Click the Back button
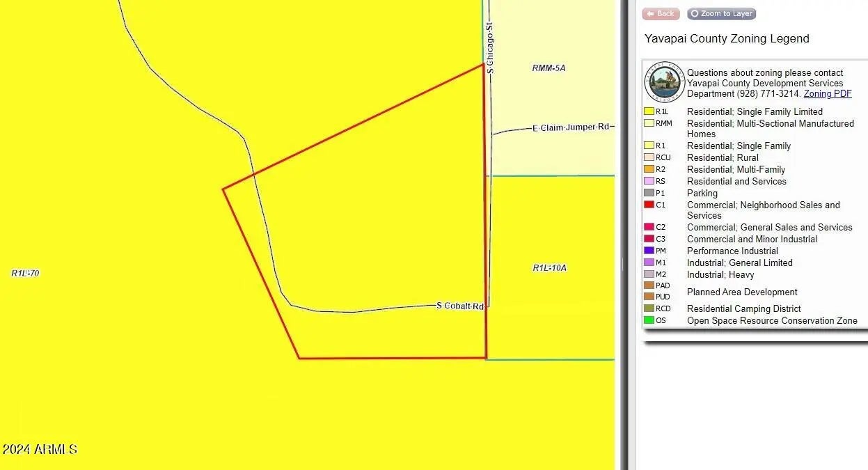Viewport: 868px width, 470px height. pyautogui.click(x=660, y=14)
